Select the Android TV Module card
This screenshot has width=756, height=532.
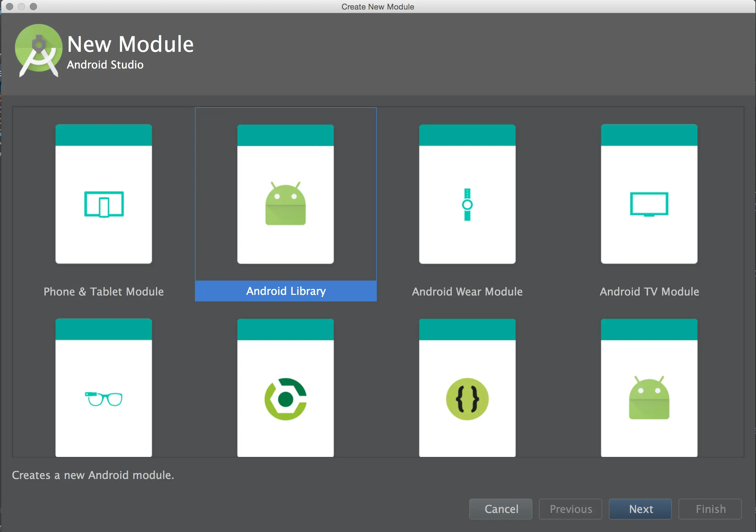tap(649, 194)
